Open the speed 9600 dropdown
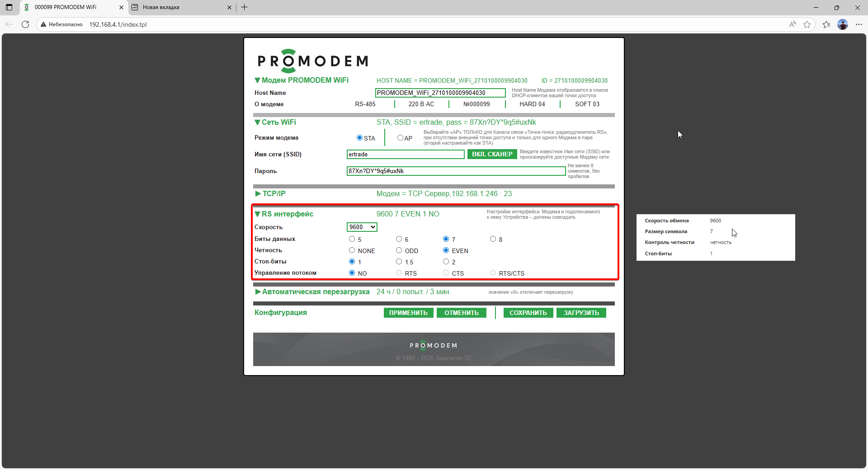This screenshot has height=470, width=868. [x=362, y=227]
